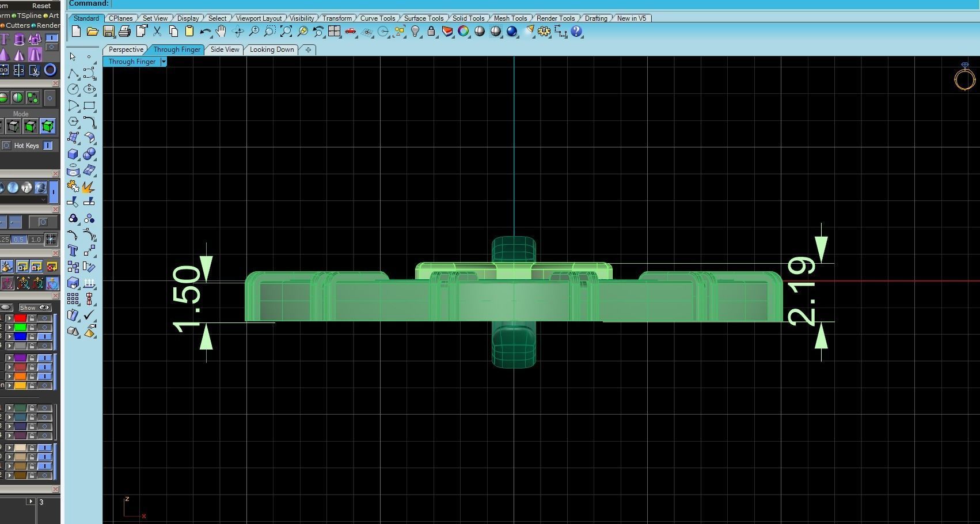This screenshot has width=980, height=524.
Task: Click the light bulb hide objects icon
Action: pyautogui.click(x=415, y=32)
